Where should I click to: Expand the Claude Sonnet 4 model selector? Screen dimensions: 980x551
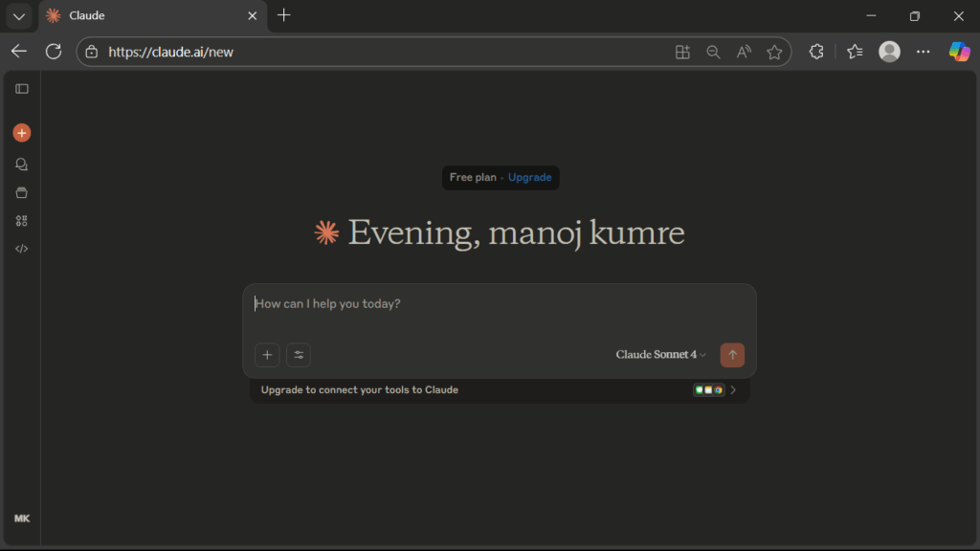(660, 355)
